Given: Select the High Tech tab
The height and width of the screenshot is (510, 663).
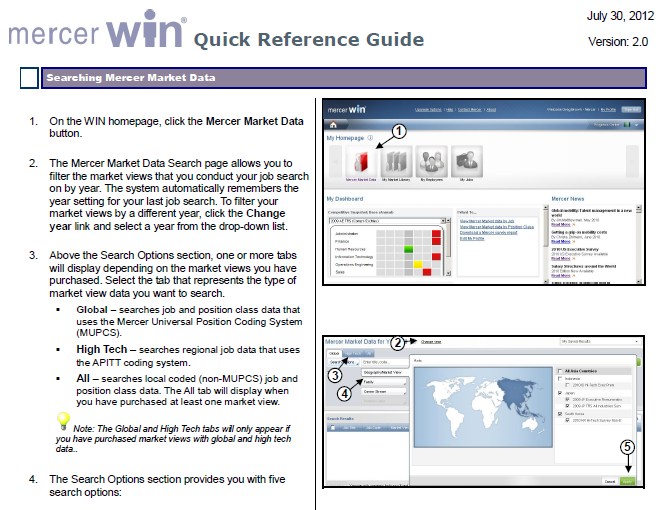Looking at the screenshot, I should tap(353, 353).
